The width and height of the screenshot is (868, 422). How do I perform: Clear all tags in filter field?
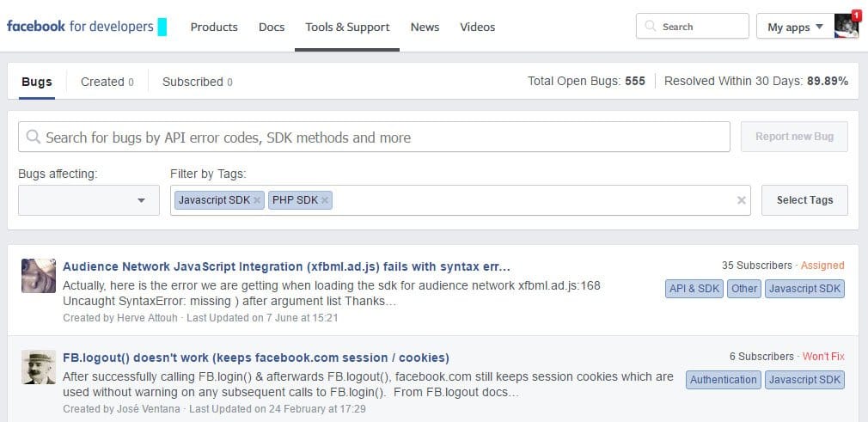(742, 200)
